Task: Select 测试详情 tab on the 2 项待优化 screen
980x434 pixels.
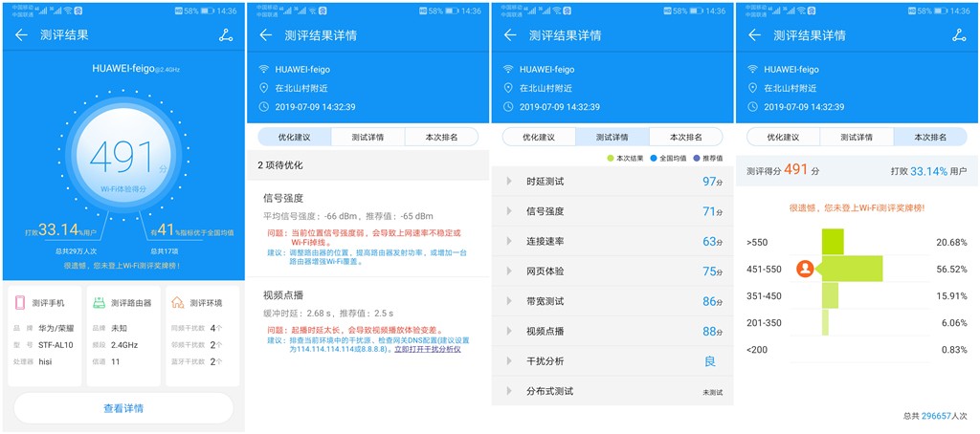Action: click(368, 137)
